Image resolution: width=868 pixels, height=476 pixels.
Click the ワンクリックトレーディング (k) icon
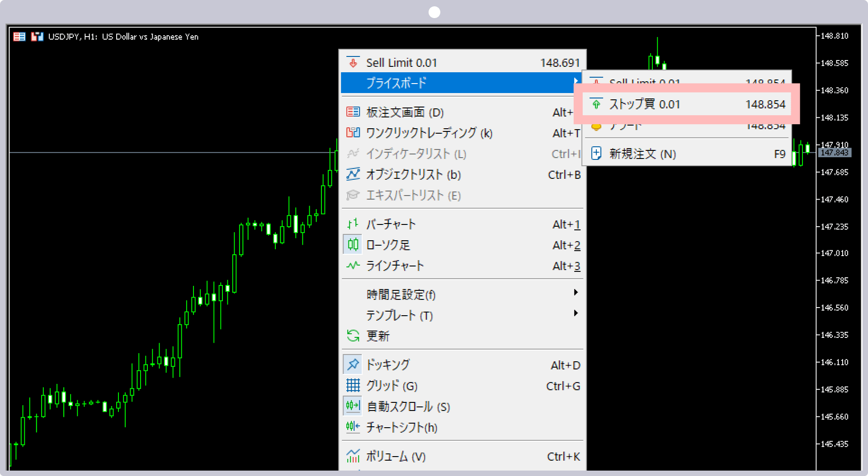[x=353, y=133]
